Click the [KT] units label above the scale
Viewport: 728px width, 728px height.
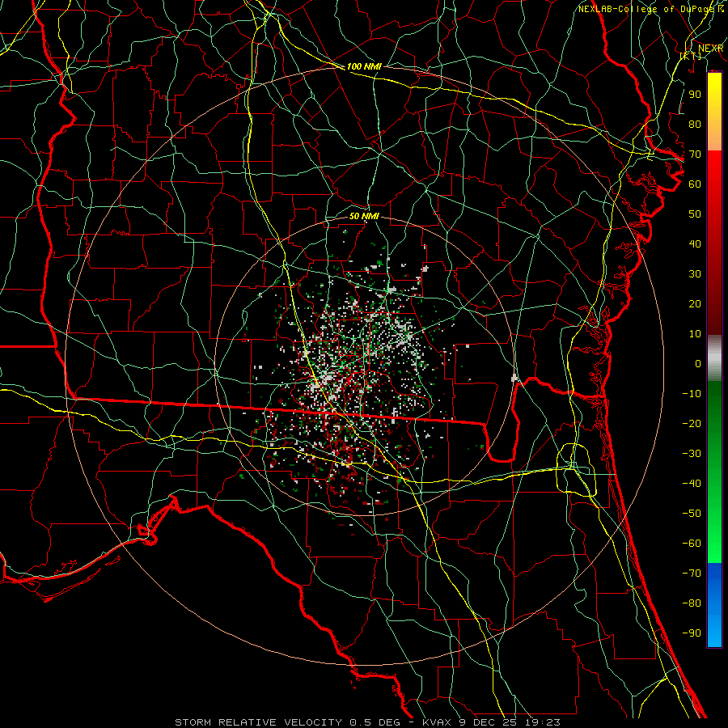pos(691,56)
